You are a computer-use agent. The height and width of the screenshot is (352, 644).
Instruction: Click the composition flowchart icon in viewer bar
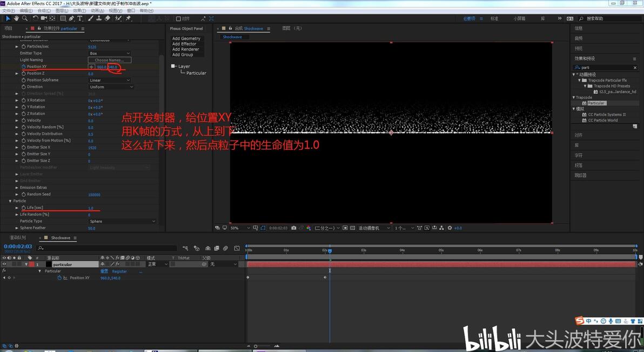441,228
